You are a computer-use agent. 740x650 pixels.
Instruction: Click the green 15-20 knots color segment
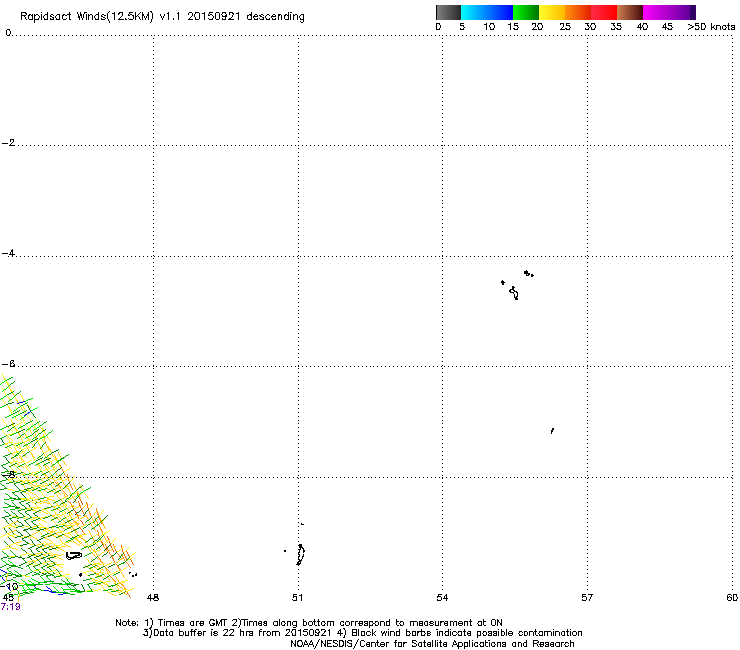click(526, 12)
